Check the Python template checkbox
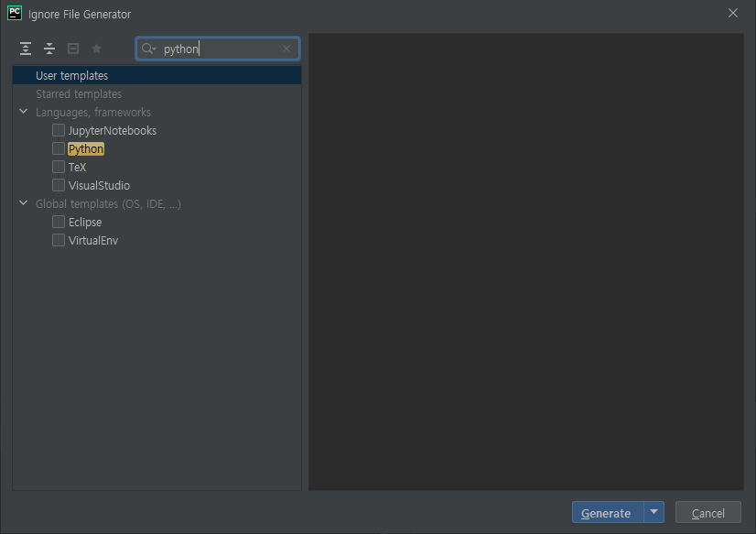The image size is (756, 534). pyautogui.click(x=59, y=148)
